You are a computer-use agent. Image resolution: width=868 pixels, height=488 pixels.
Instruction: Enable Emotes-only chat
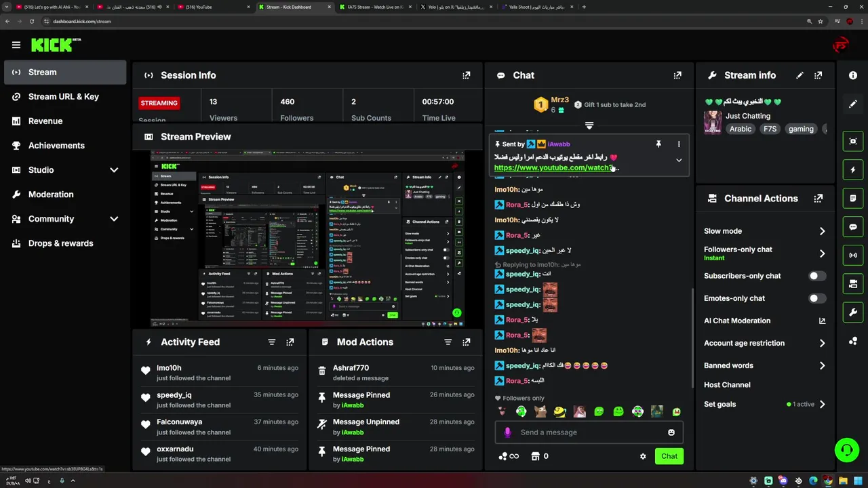(817, 298)
